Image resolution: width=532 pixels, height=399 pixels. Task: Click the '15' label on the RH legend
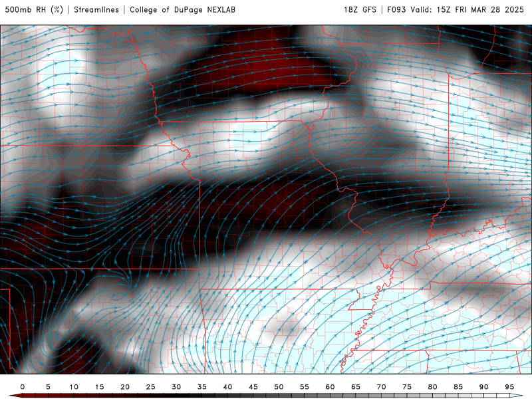point(99,387)
